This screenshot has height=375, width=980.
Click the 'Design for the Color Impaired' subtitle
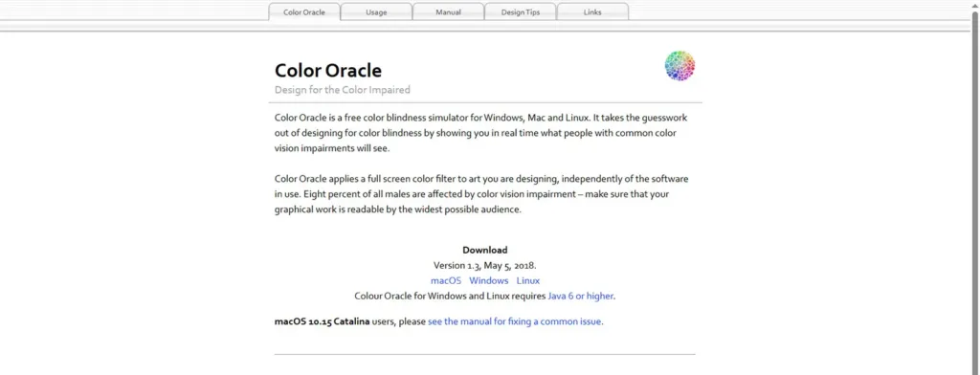(343, 89)
